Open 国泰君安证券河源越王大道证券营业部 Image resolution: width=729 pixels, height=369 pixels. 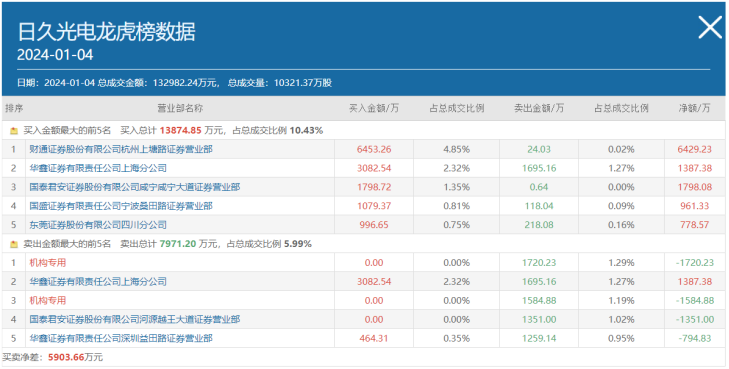[x=135, y=319]
